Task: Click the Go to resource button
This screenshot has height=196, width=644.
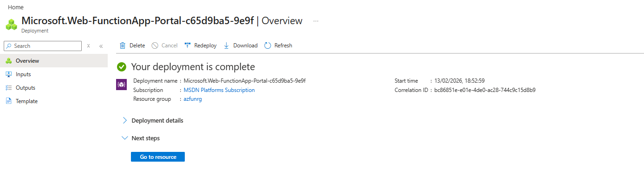Action: (x=158, y=157)
